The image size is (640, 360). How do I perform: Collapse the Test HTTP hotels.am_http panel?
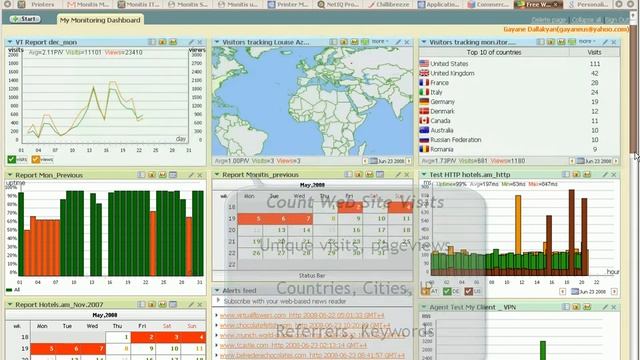click(x=424, y=175)
